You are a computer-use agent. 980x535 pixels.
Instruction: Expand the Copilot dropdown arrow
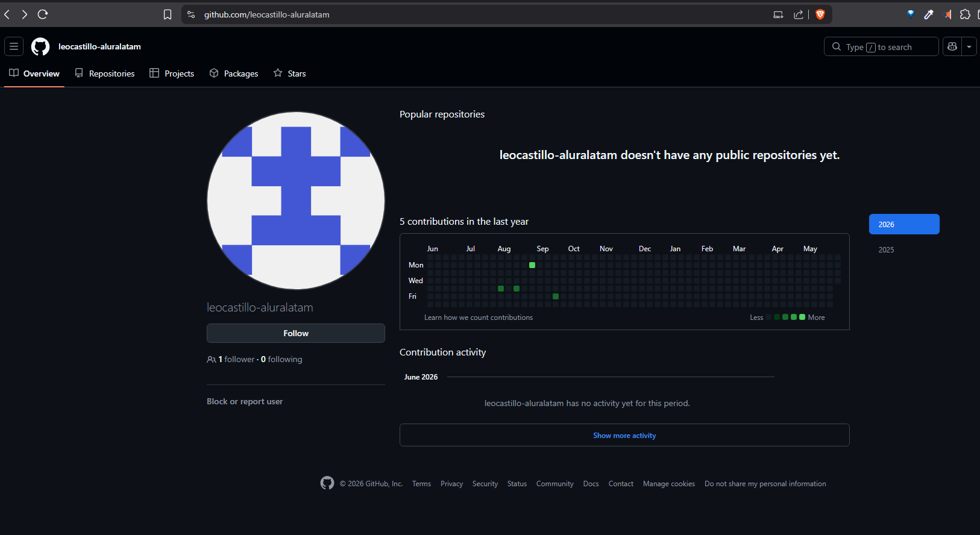tap(969, 46)
